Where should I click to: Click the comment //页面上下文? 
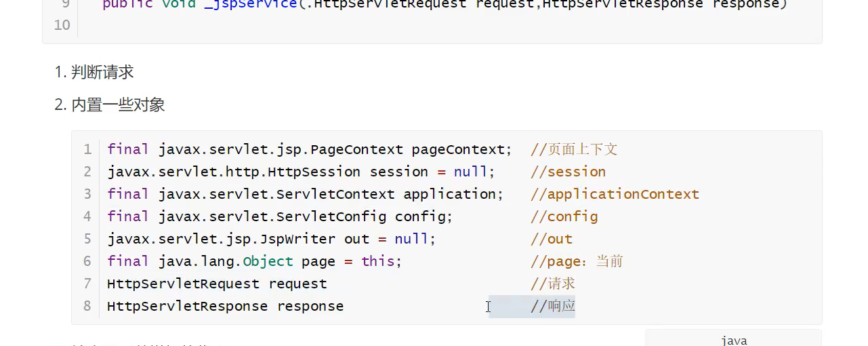coord(574,149)
